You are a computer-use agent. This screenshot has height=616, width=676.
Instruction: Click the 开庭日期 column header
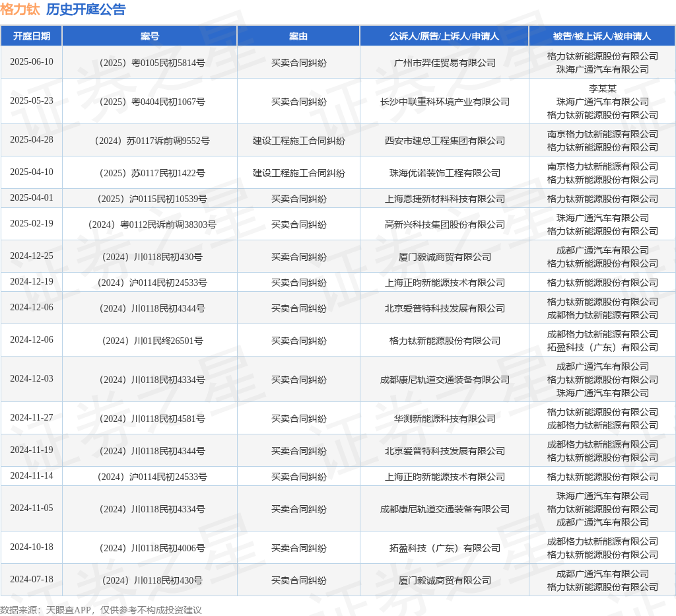(x=32, y=36)
